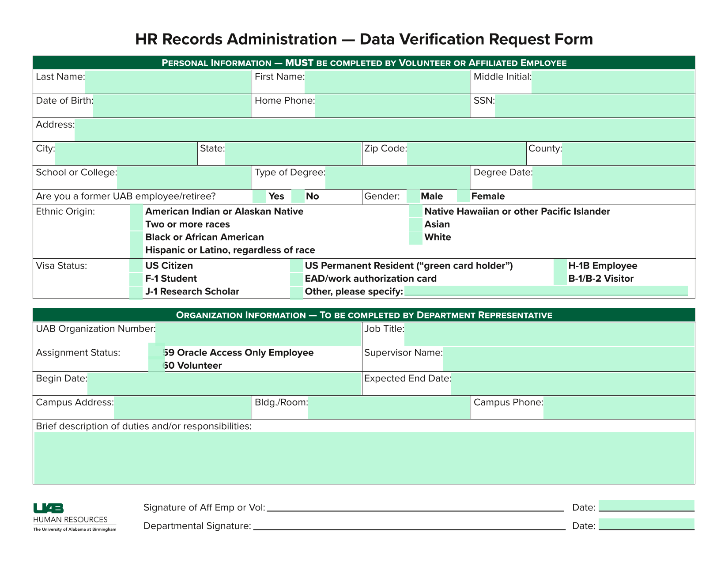Tick American Indian or Alaskan Native checkbox
Image resolution: width=728 pixels, height=563 pixels.
coord(136,211)
